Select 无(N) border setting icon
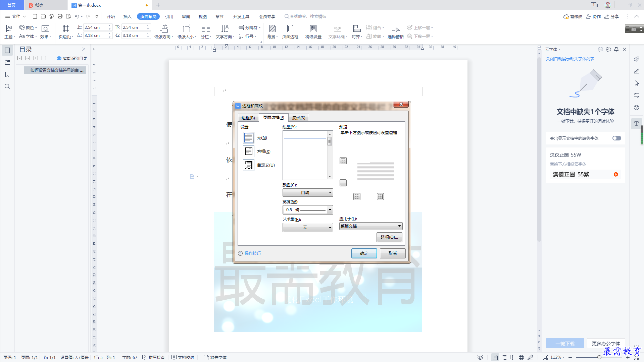This screenshot has height=362, width=644. (249, 137)
